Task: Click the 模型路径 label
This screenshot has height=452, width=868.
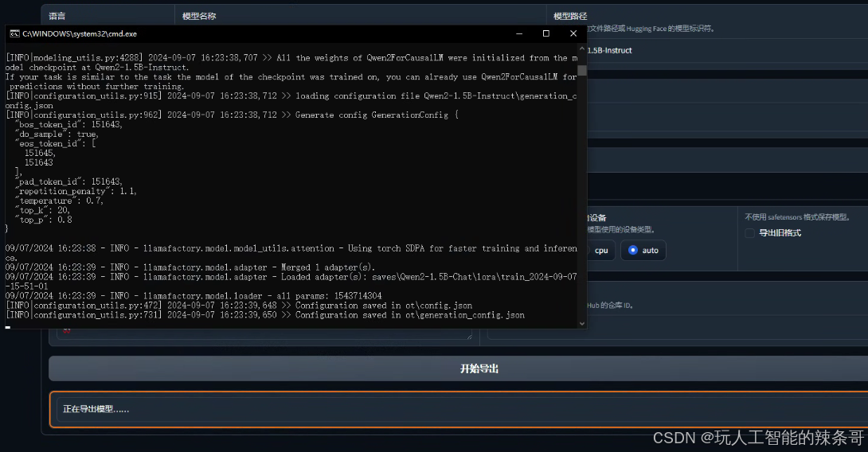Action: coord(570,17)
